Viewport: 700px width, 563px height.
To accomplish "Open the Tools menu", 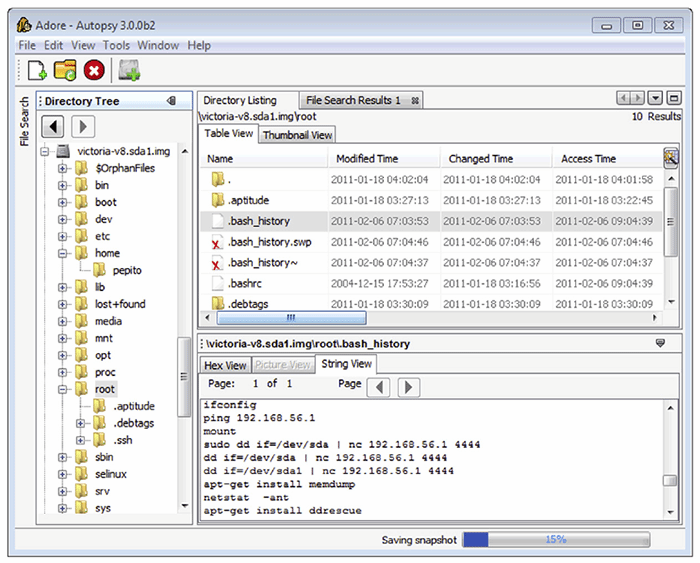I will 116,45.
